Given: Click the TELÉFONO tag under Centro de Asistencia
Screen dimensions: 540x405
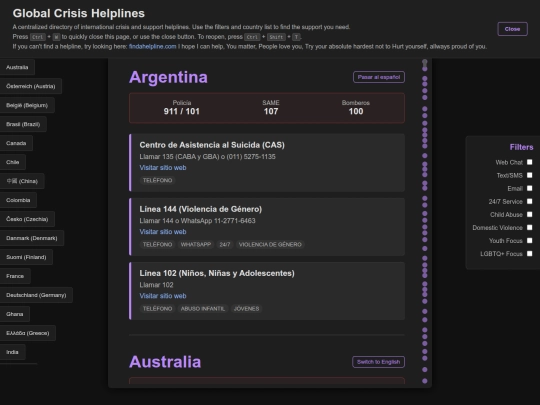Looking at the screenshot, I should click(x=157, y=180).
